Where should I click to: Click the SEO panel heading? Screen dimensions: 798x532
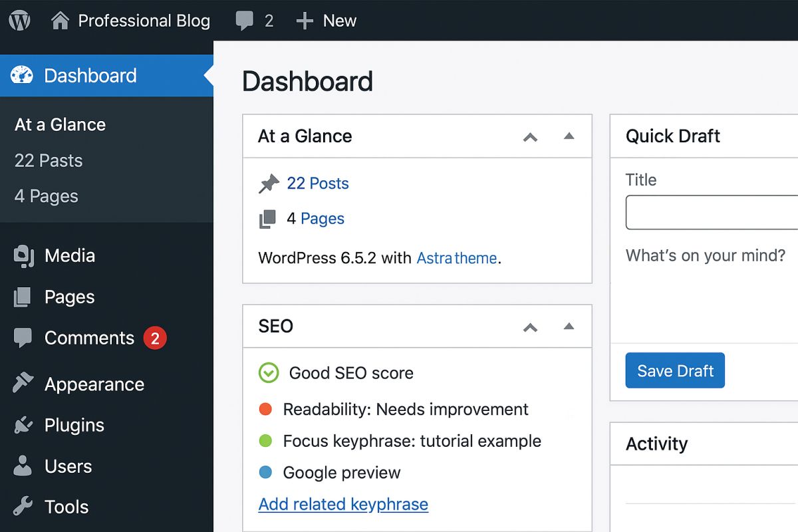(x=275, y=326)
